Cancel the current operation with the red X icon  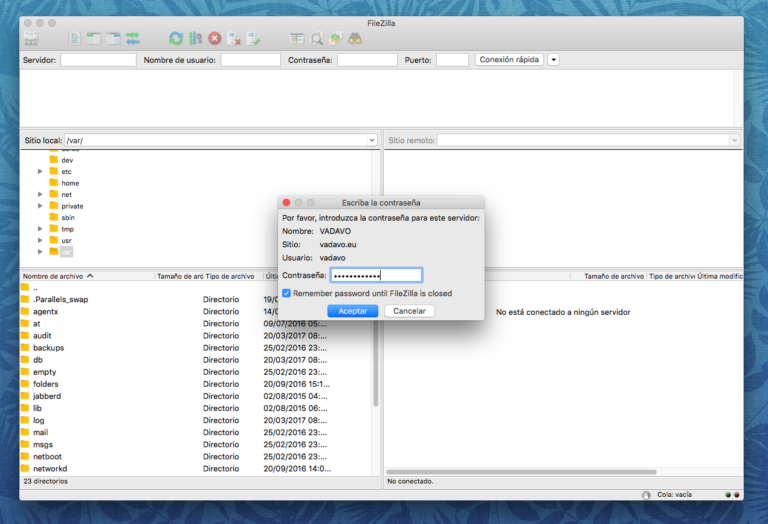tap(215, 39)
